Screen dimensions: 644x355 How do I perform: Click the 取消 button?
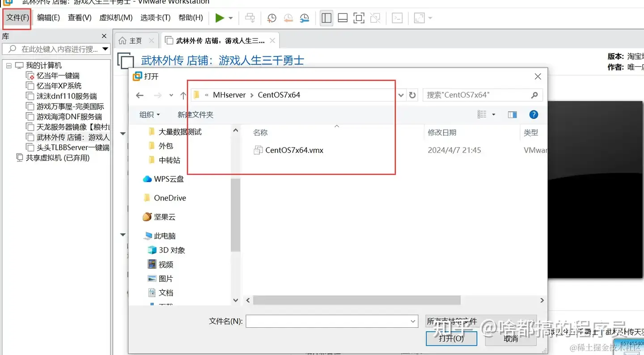click(x=511, y=338)
